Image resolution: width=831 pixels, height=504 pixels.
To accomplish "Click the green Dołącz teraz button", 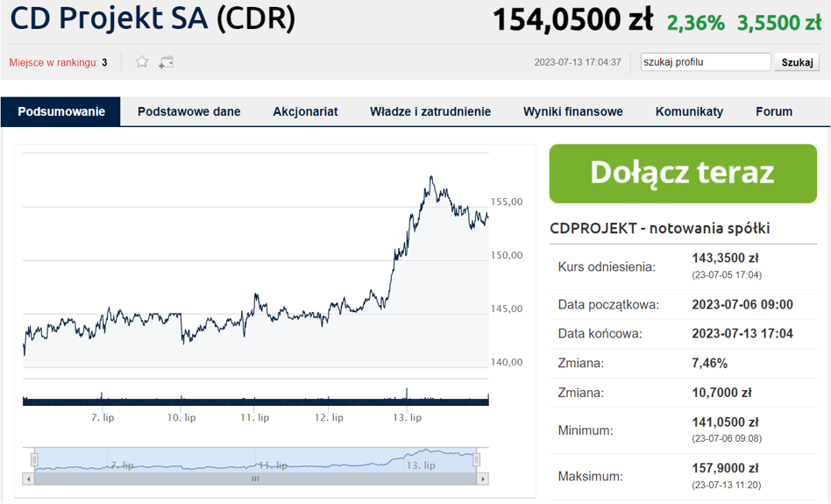I will pyautogui.click(x=683, y=174).
